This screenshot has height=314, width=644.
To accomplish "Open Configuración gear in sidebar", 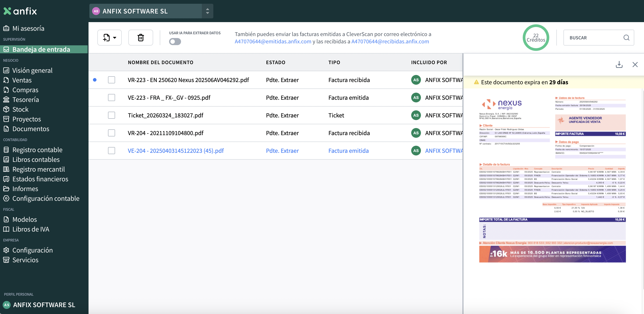I will coord(6,250).
